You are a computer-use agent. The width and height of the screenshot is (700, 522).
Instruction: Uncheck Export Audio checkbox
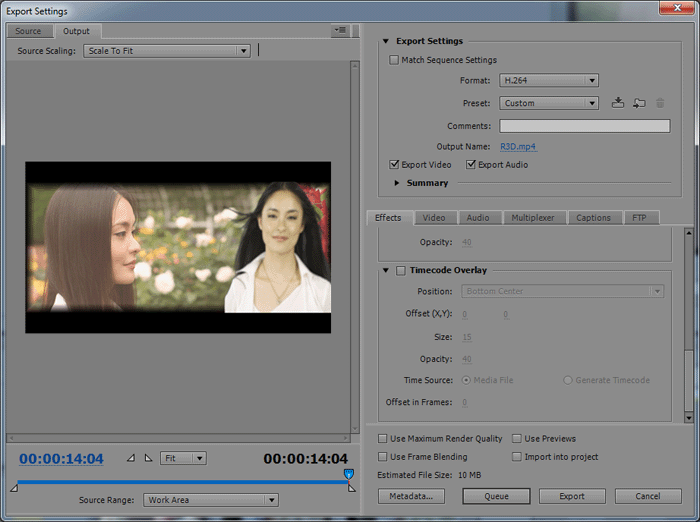[471, 164]
